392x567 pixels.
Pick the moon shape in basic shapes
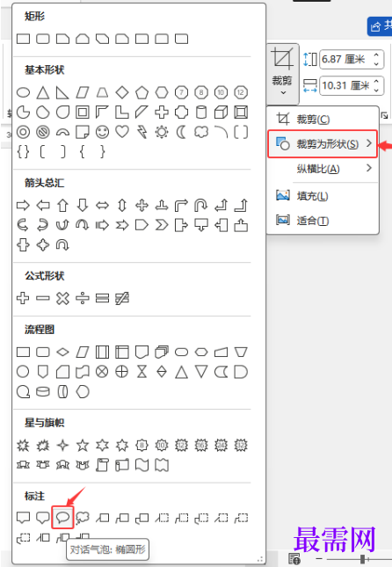tap(181, 132)
